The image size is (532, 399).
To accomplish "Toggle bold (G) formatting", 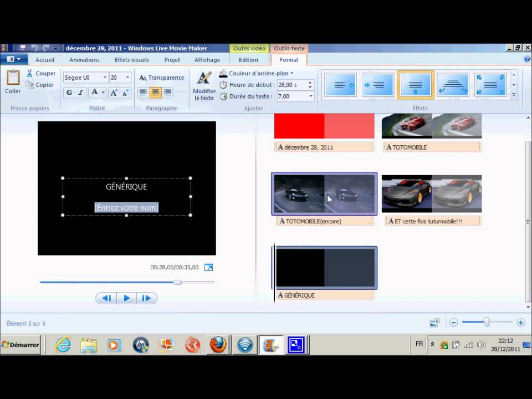I will tap(69, 93).
